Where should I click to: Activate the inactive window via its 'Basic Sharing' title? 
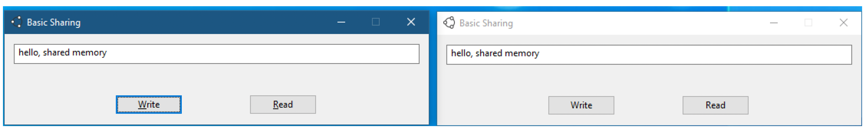click(x=486, y=23)
